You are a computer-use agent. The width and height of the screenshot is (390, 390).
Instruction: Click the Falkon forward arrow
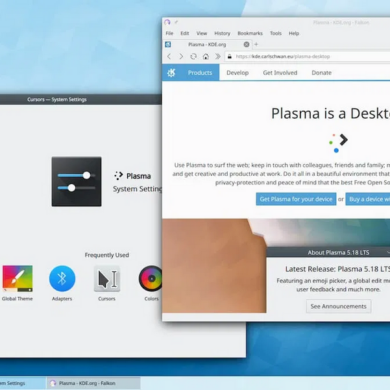coord(181,56)
